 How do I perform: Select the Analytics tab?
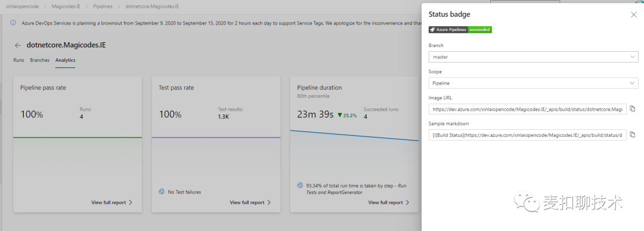click(66, 60)
